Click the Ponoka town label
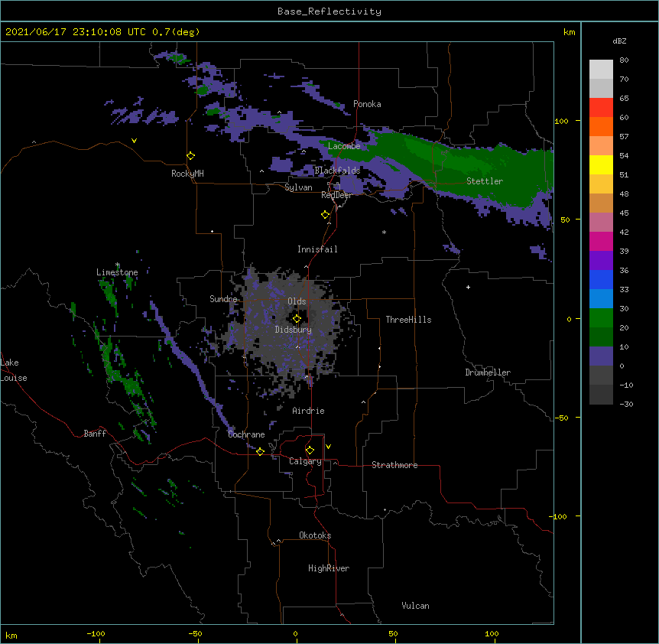 pyautogui.click(x=367, y=104)
